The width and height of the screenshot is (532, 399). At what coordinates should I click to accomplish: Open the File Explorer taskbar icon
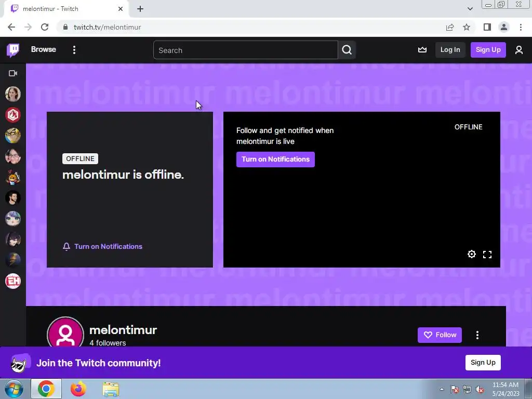point(111,390)
